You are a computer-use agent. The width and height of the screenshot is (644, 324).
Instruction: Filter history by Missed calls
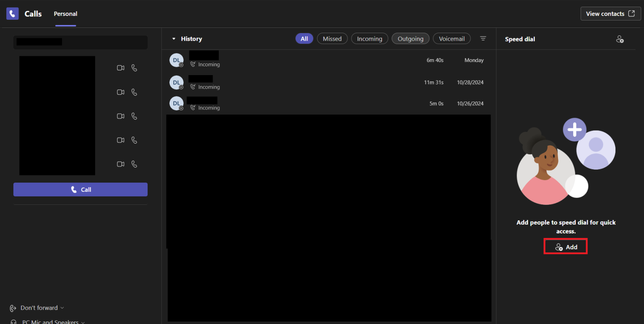332,39
